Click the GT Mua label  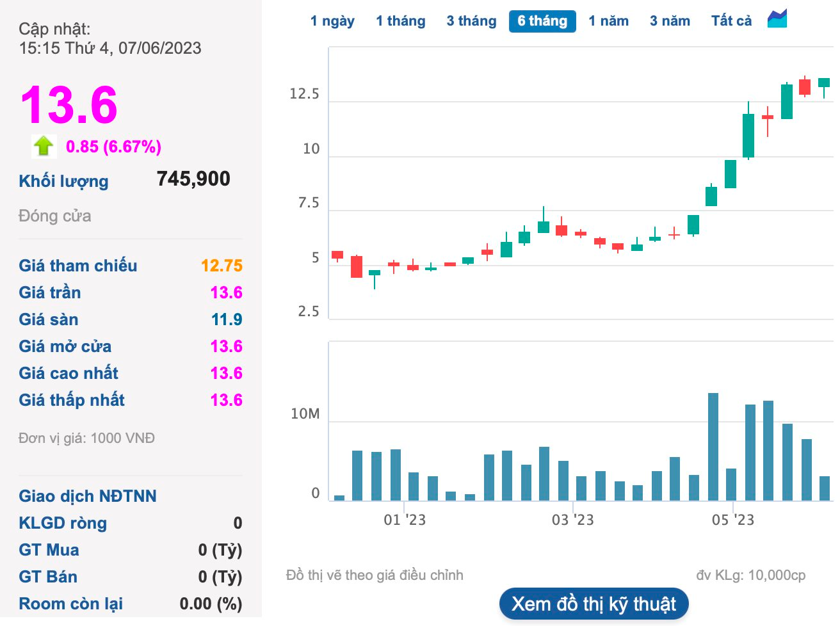[x=49, y=550]
